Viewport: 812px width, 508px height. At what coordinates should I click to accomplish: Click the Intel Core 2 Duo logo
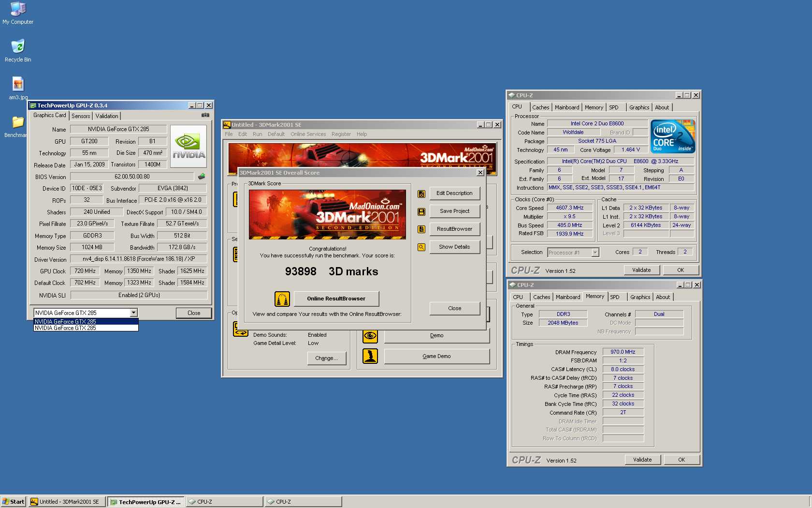(x=673, y=136)
